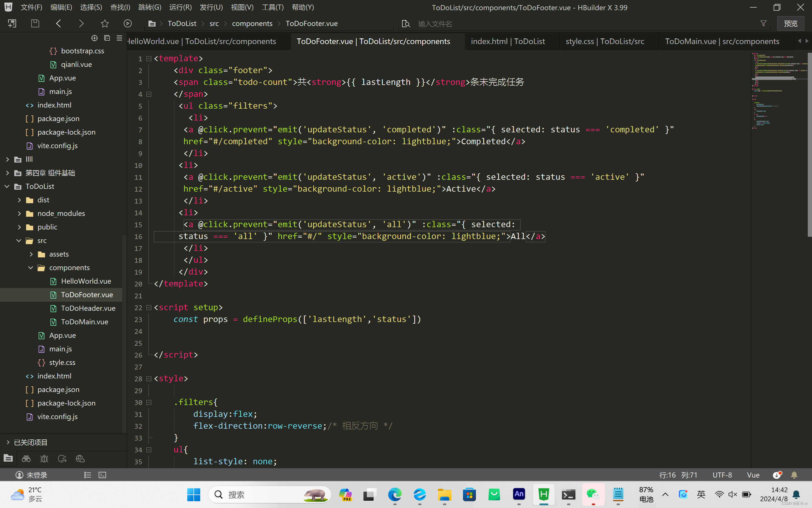Click the 预览 preview button

(x=791, y=23)
